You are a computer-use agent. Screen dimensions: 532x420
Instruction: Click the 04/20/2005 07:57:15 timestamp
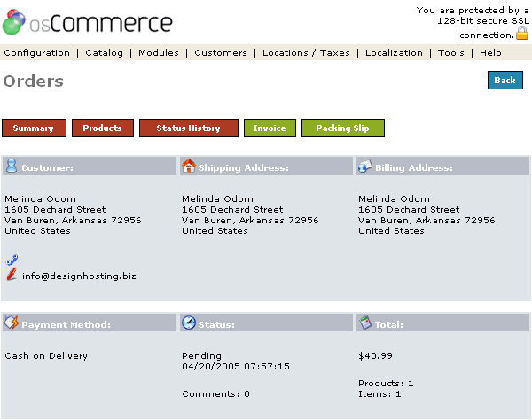(x=236, y=367)
